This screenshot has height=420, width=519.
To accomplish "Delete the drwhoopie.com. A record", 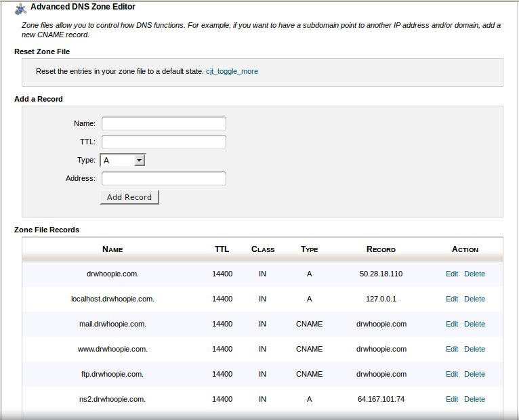I will click(x=474, y=274).
